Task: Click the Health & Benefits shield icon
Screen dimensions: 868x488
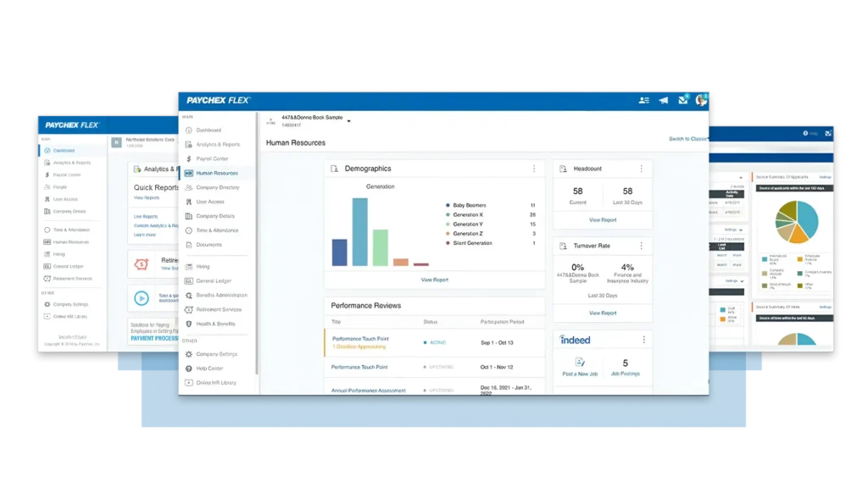Action: tap(188, 324)
